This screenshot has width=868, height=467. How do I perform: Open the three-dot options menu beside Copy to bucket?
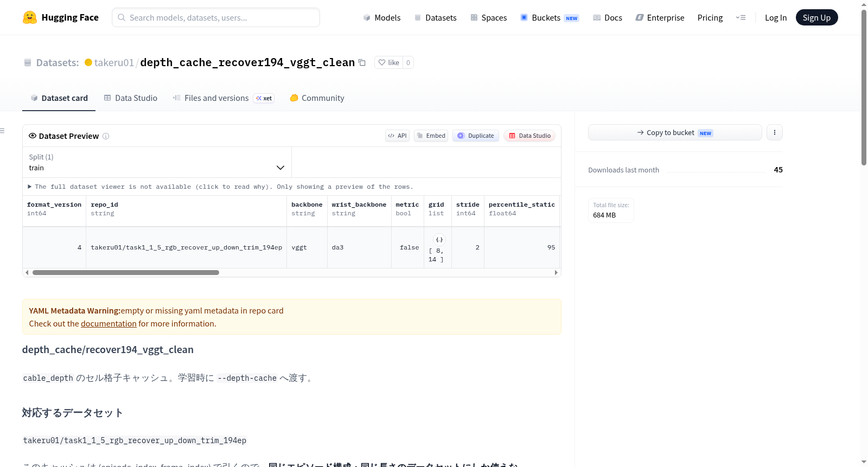coord(775,132)
